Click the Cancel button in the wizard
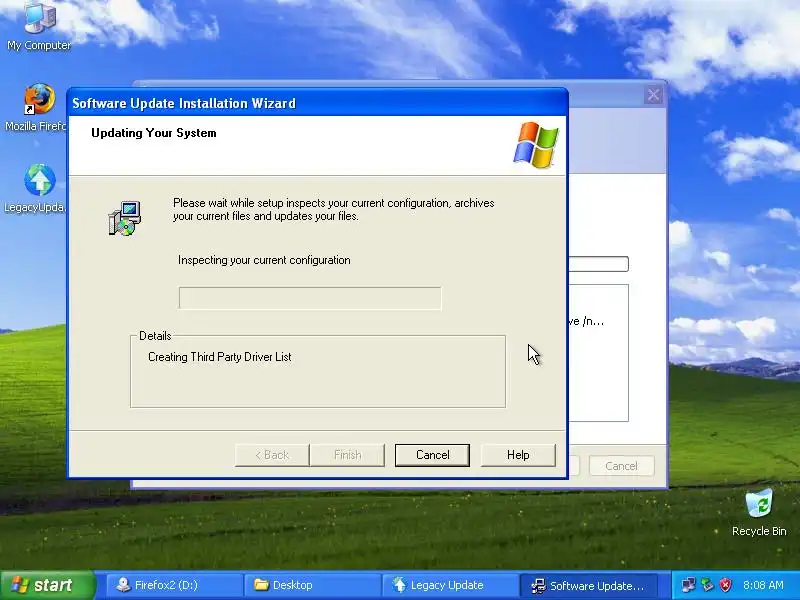800x600 pixels. (432, 455)
